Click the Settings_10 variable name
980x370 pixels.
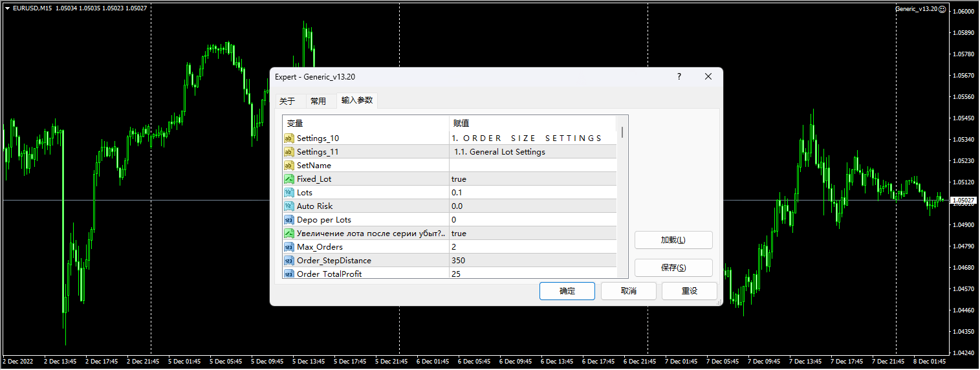pos(318,138)
